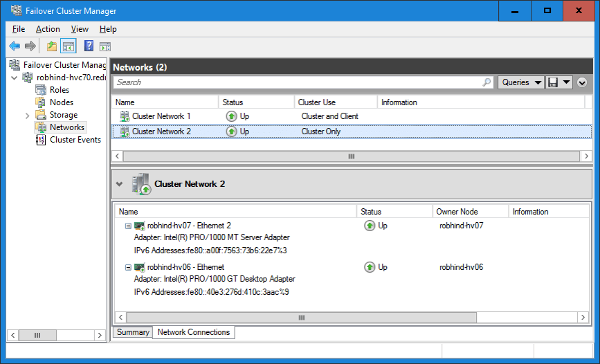Select the Cluster Events tree item

[75, 140]
